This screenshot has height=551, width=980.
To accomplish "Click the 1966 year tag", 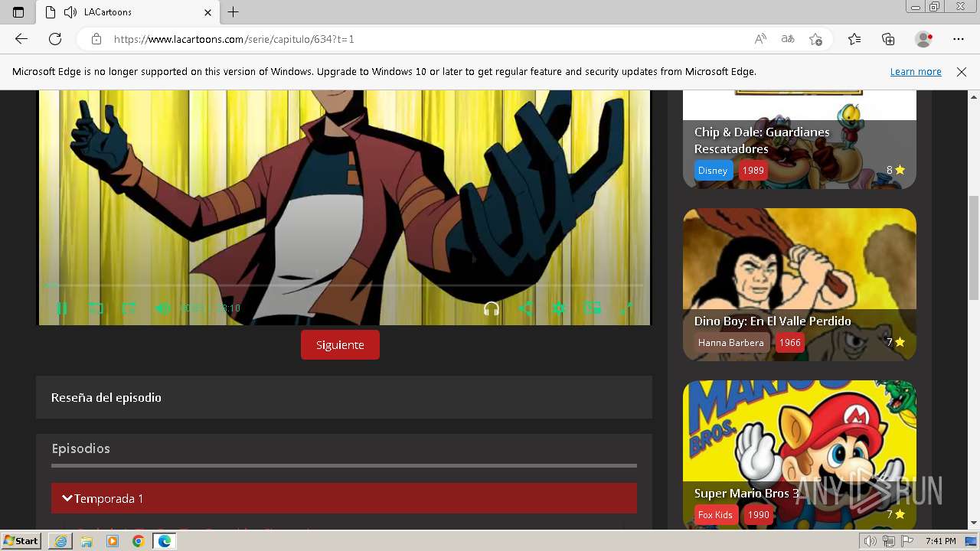I will click(790, 342).
